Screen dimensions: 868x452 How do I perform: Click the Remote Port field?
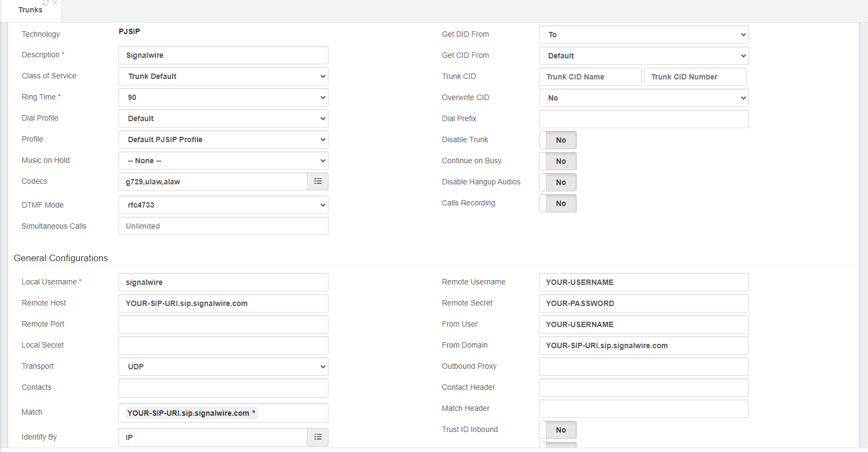[223, 324]
